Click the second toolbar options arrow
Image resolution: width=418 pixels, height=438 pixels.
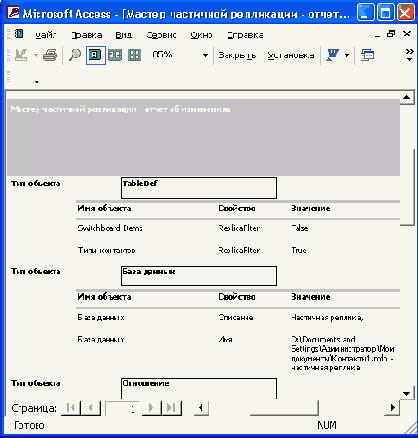36,82
